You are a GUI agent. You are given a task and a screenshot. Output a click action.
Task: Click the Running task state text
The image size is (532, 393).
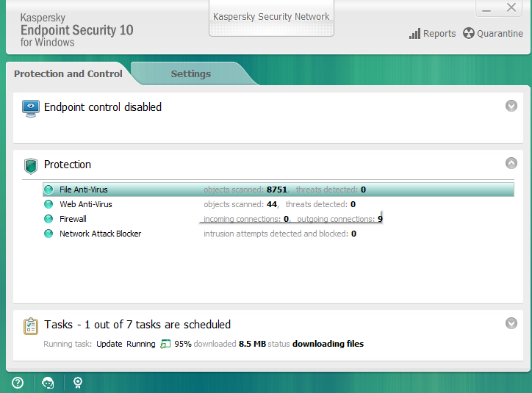click(141, 344)
